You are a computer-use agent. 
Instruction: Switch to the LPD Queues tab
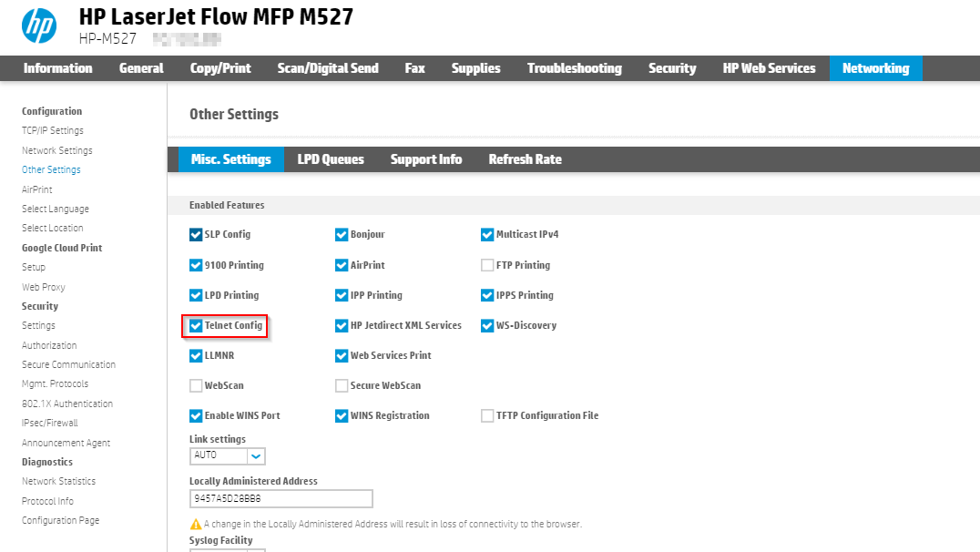pyautogui.click(x=331, y=159)
